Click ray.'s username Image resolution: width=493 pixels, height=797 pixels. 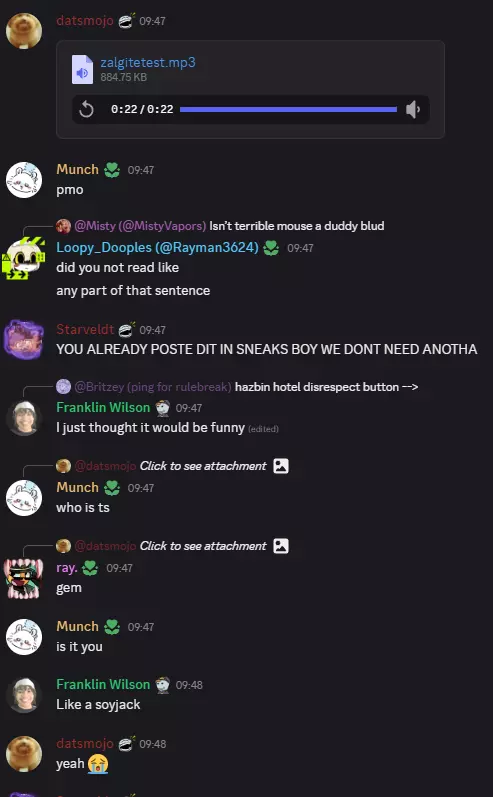[x=67, y=568]
